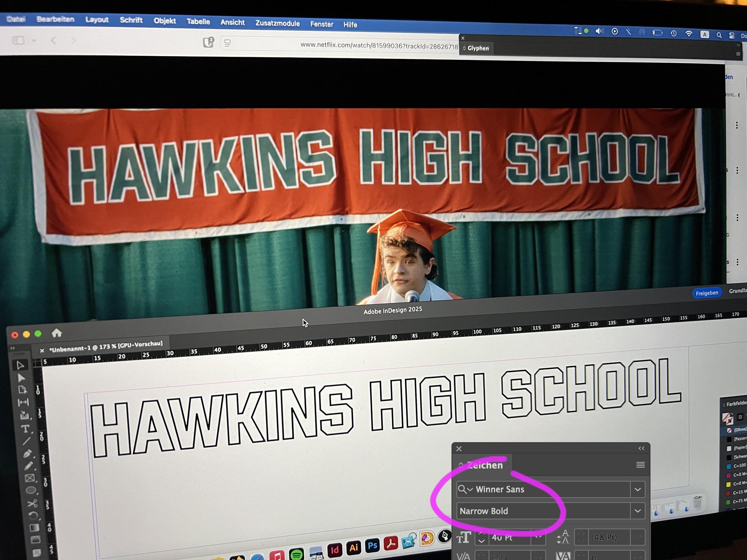This screenshot has width=747, height=560.
Task: Select the Gradient Swatch tool
Action: click(34, 528)
